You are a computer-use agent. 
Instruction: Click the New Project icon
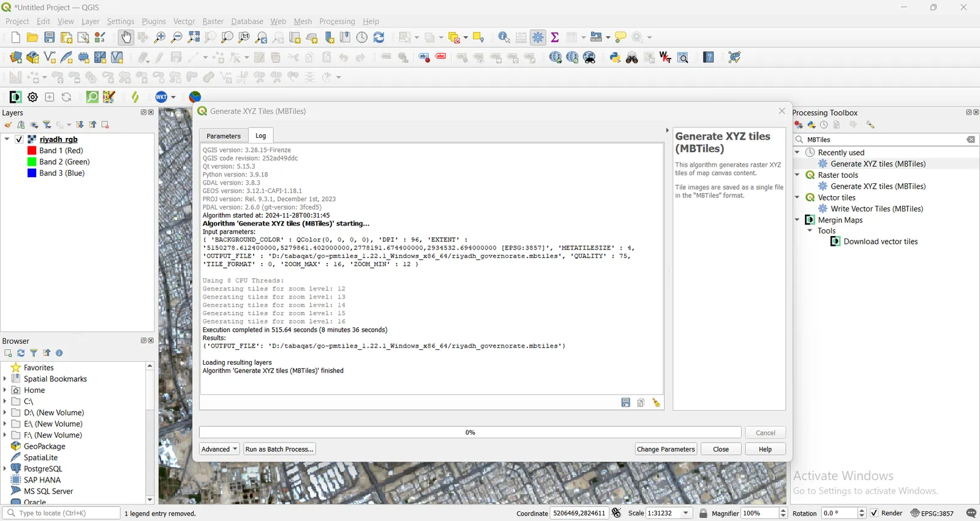[16, 38]
